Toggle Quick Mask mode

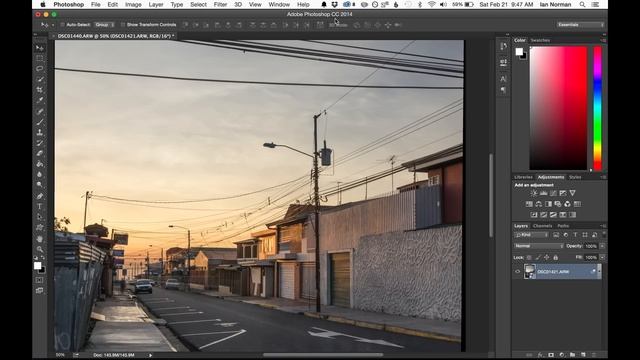(40, 280)
